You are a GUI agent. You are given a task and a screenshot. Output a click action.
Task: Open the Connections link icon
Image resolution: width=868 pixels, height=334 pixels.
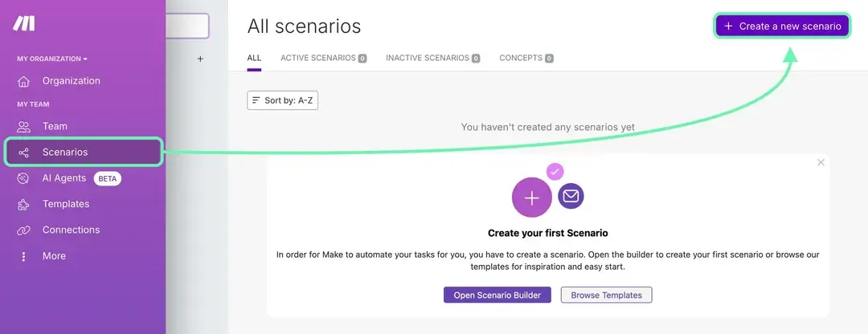(24, 230)
